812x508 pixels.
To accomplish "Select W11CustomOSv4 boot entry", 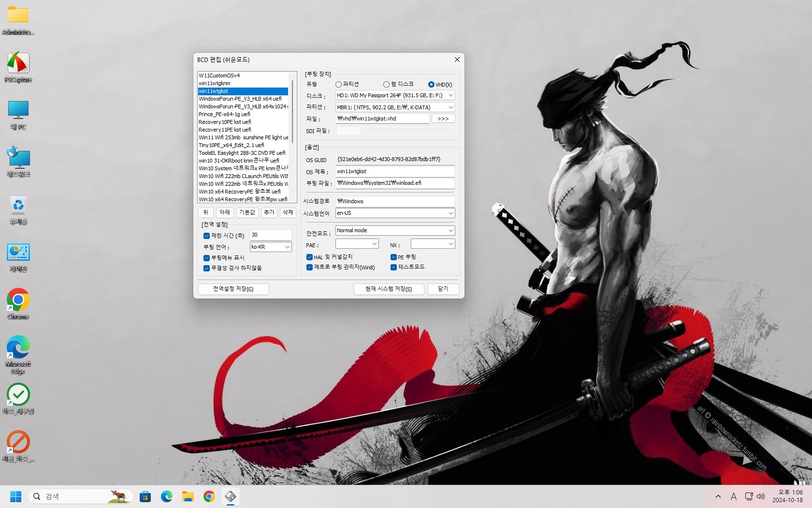I will click(x=243, y=75).
